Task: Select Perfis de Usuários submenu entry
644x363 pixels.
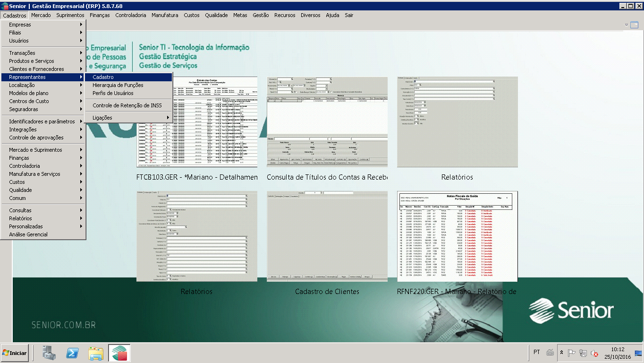Action: pyautogui.click(x=128, y=93)
